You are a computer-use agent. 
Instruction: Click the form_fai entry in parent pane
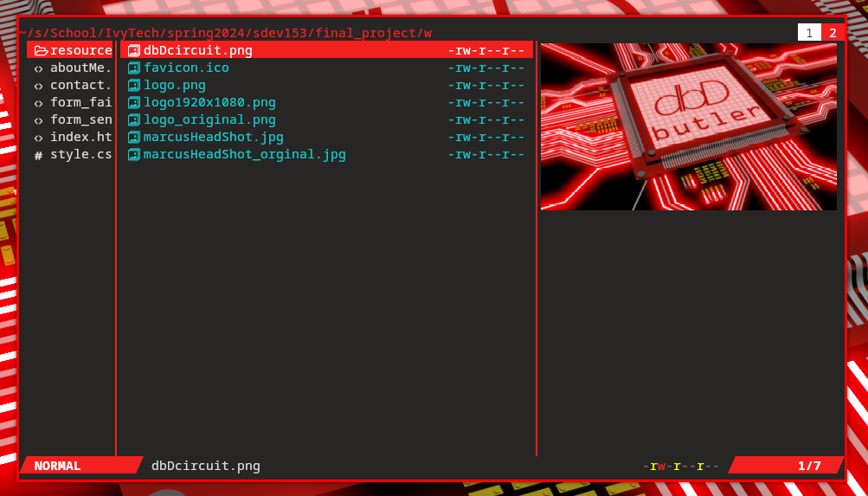pyautogui.click(x=81, y=102)
